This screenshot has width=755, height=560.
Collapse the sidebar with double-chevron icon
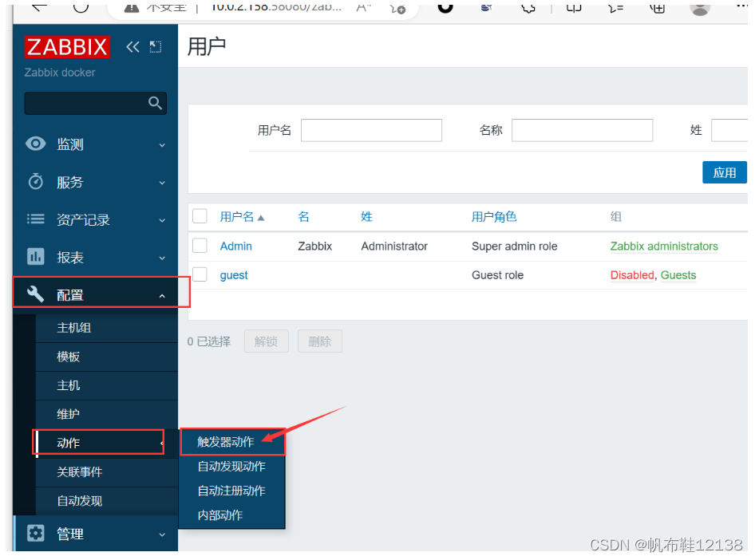pyautogui.click(x=133, y=47)
